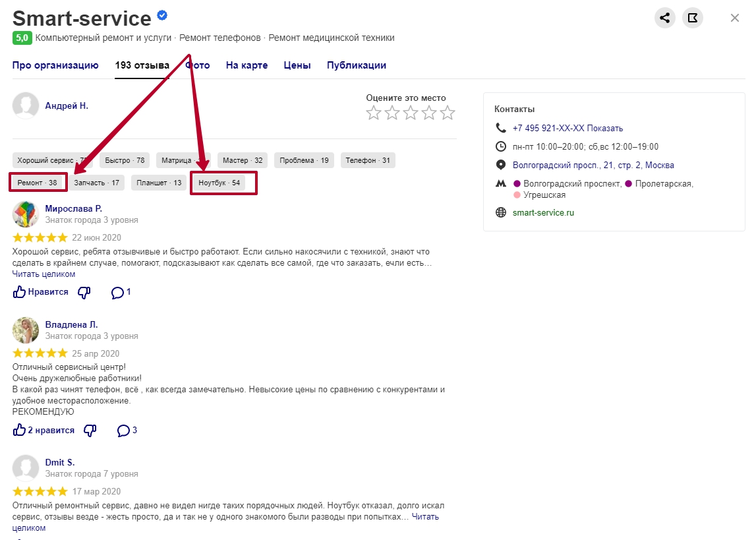Click thumbs down on Мирослава's review
Screen dimensions: 756x540
coord(84,292)
